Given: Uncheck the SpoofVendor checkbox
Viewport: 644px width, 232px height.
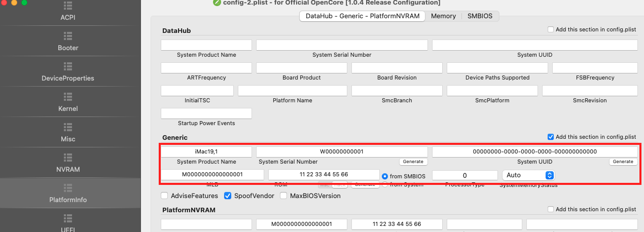Looking at the screenshot, I should pos(228,196).
